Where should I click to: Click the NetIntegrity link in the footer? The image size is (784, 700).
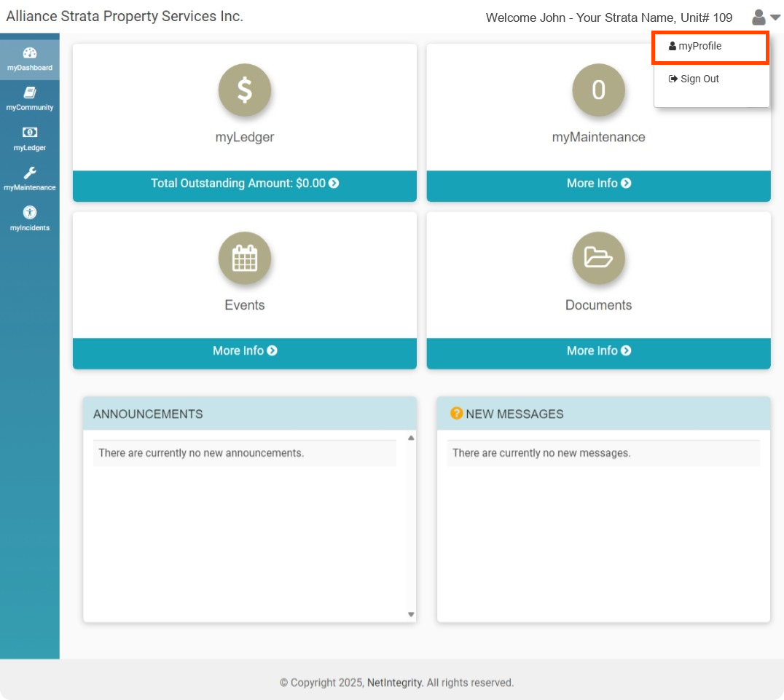click(394, 683)
